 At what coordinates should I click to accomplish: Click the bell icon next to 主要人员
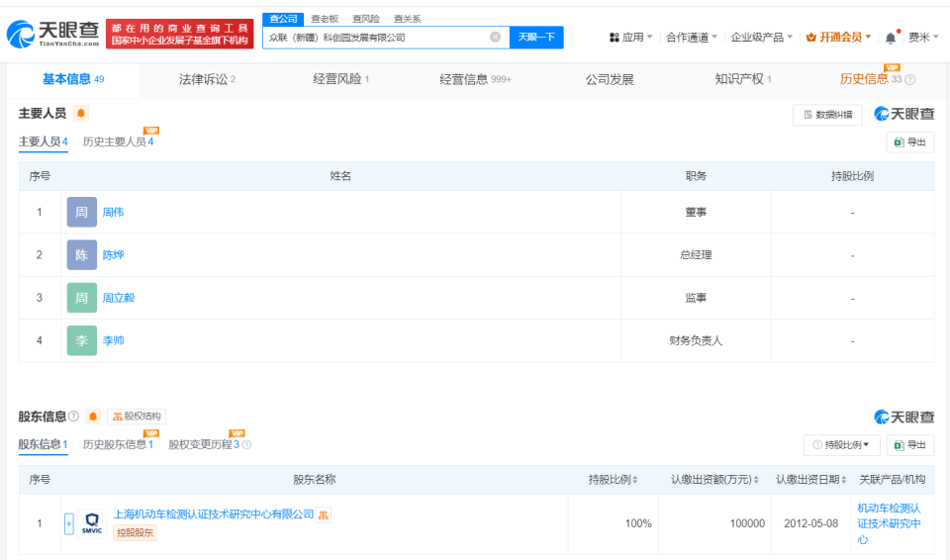[x=81, y=114]
